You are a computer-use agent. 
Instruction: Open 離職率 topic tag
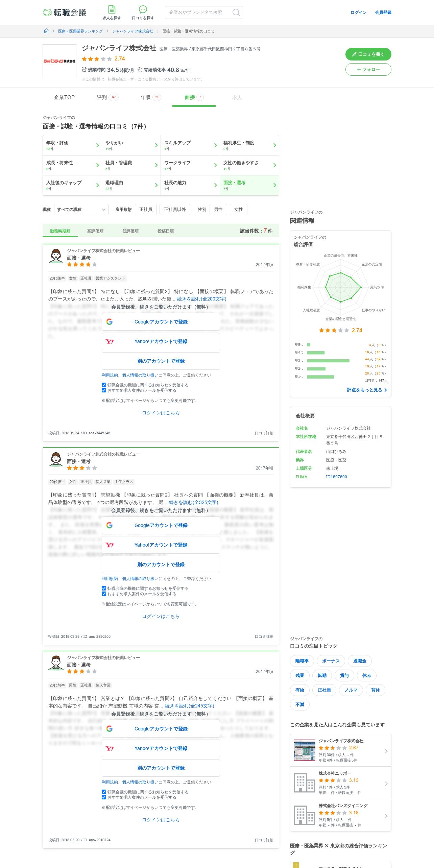click(302, 661)
